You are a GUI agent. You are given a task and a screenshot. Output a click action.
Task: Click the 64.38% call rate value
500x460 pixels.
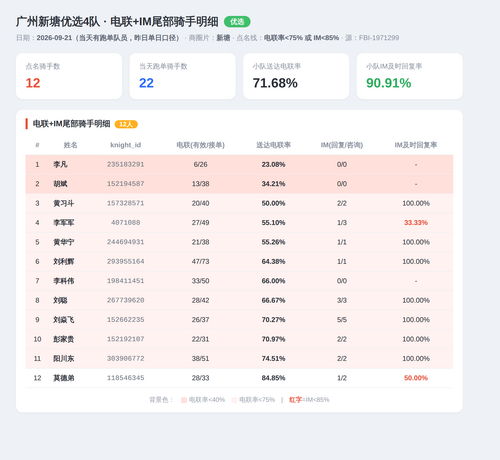coord(273,261)
